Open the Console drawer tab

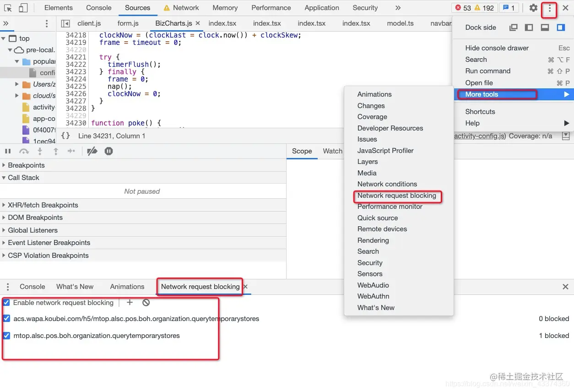pyautogui.click(x=32, y=287)
